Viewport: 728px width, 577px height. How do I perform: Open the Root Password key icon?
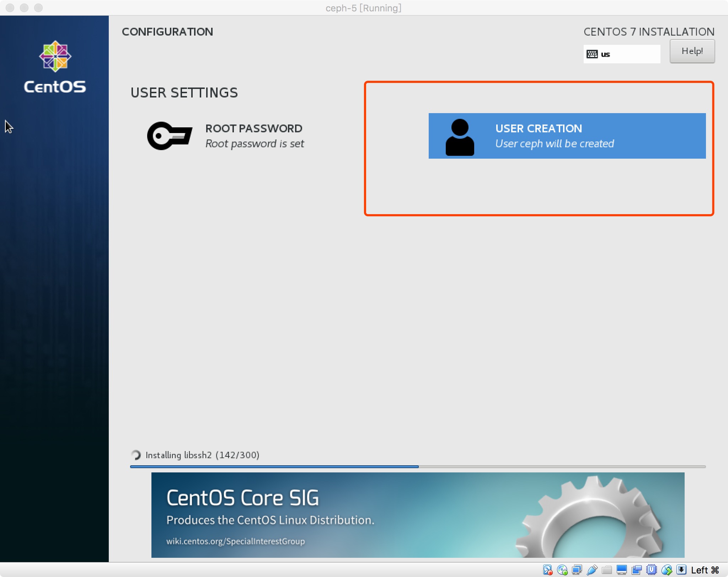point(170,136)
